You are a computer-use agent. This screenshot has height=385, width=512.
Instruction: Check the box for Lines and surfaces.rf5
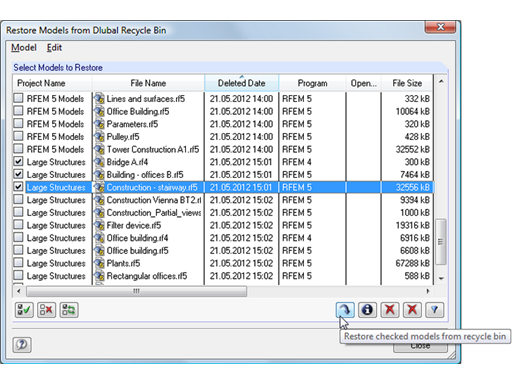19,98
